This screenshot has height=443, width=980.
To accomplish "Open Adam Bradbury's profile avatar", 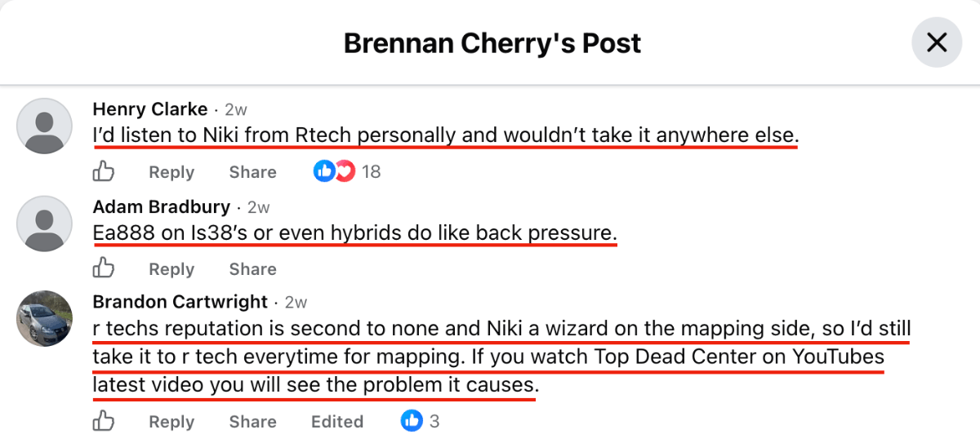I will coord(45,223).
